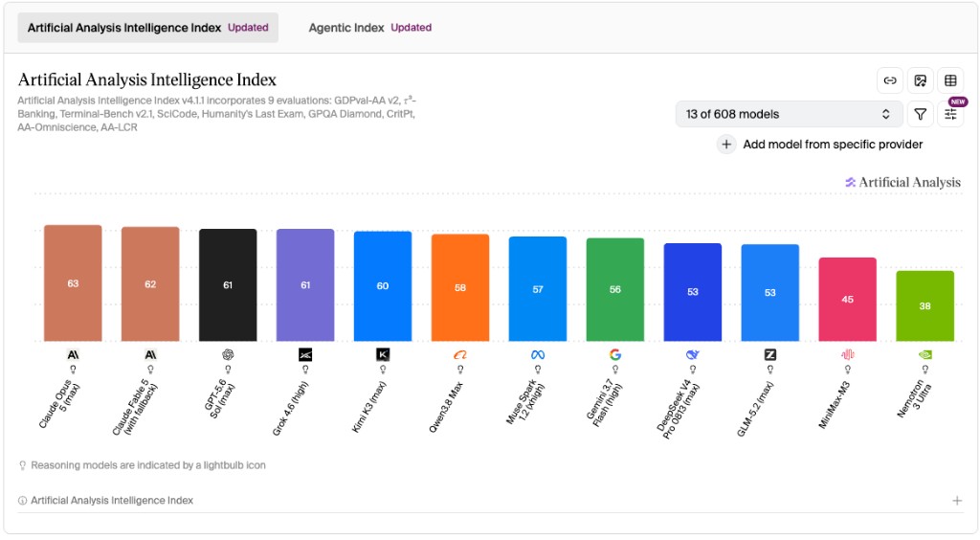Click the Claude Opus 5 (max) axis label
Image resolution: width=980 pixels, height=540 pixels.
tap(59, 406)
